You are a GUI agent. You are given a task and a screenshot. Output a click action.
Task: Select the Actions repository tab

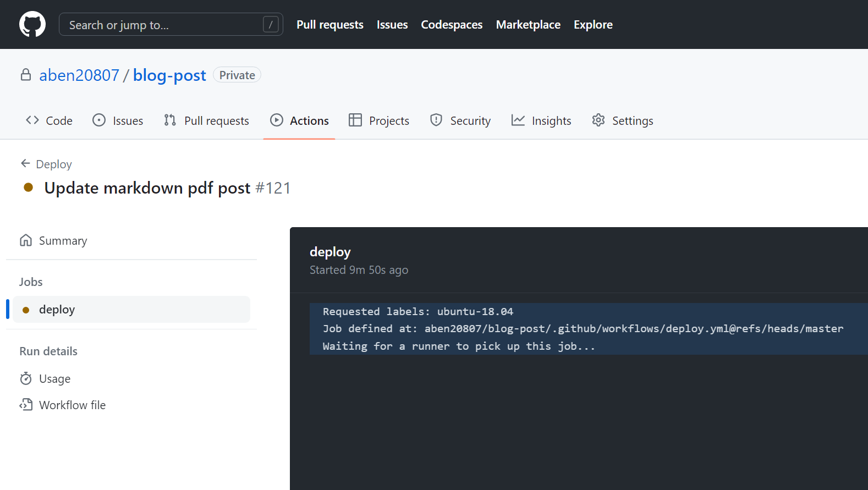tap(299, 120)
